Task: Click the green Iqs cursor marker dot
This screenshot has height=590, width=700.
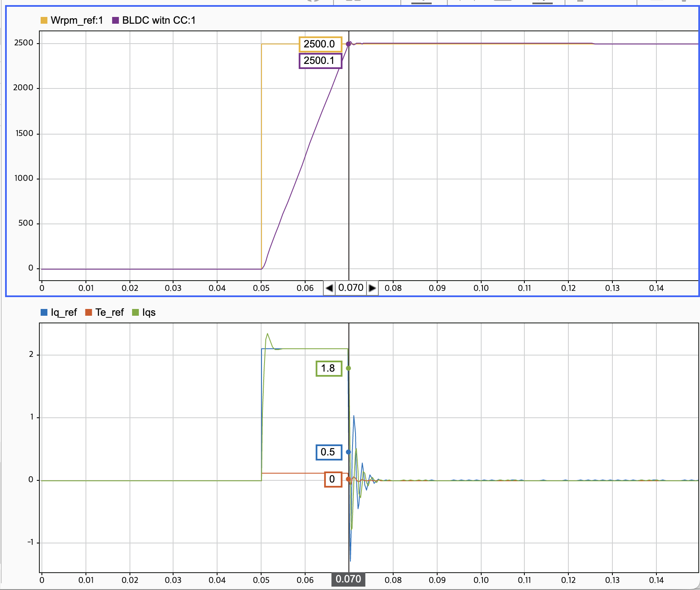Action: [x=348, y=368]
